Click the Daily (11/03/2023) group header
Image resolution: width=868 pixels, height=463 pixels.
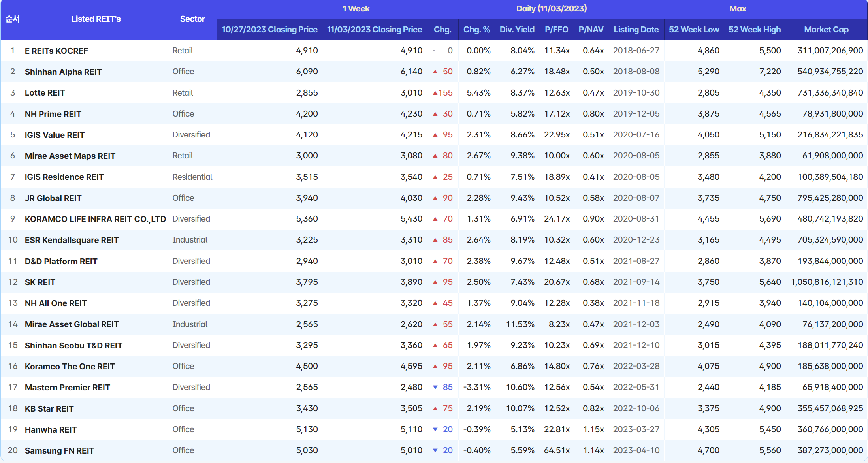[552, 9]
